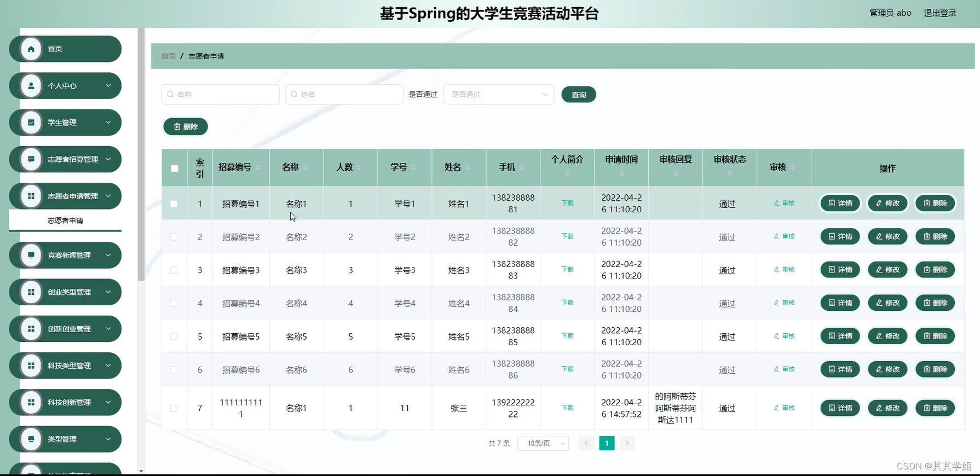This screenshot has width=980, height=476.
Task: Expand 学生管理 menu chevron
Action: coord(108,123)
